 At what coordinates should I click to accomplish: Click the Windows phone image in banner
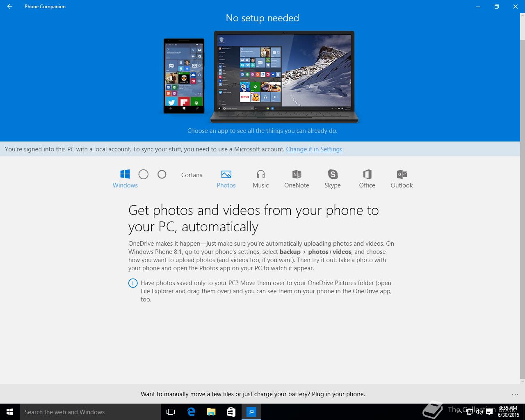[x=184, y=76]
